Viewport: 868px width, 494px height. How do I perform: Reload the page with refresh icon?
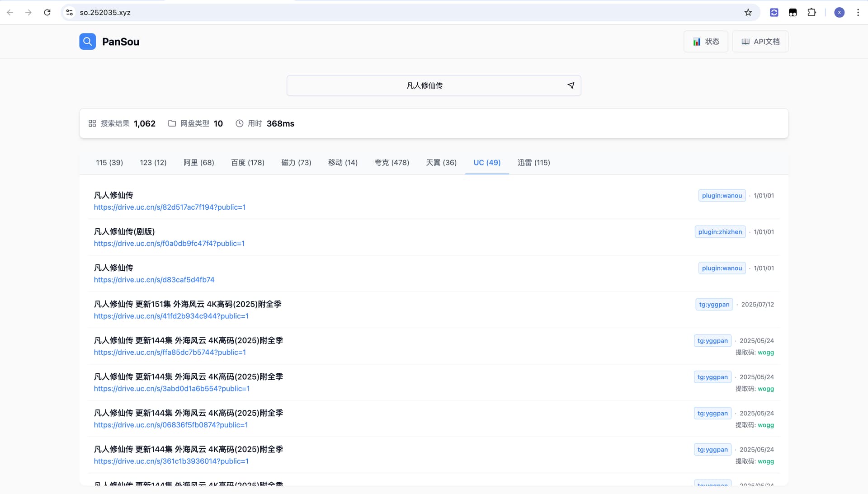coord(47,13)
